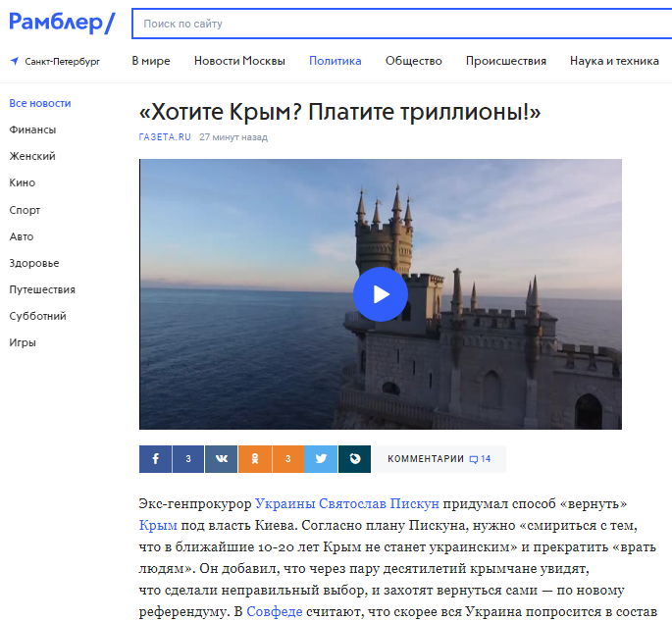This screenshot has height=622, width=672.
Task: Click the Поиск по сайту search field
Action: 401,24
